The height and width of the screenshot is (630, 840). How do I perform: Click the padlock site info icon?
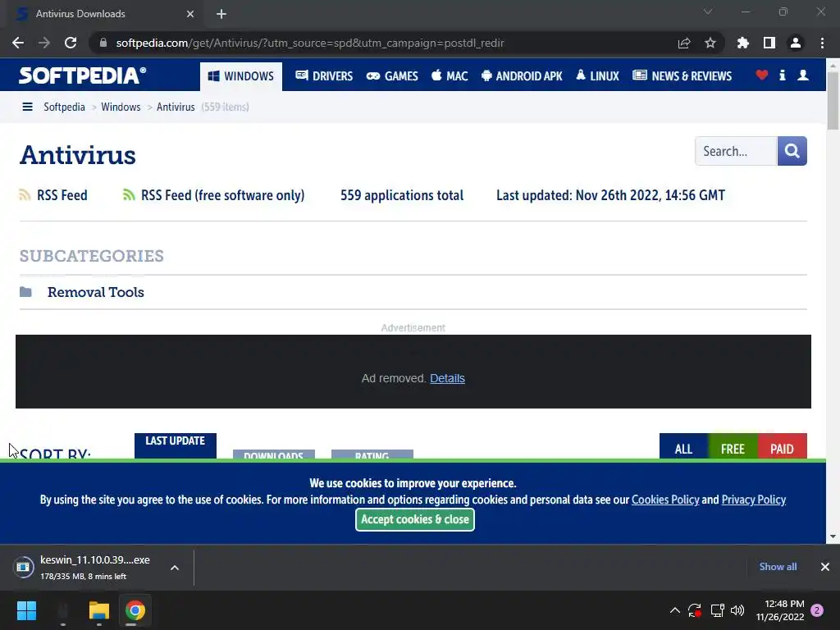pos(103,43)
